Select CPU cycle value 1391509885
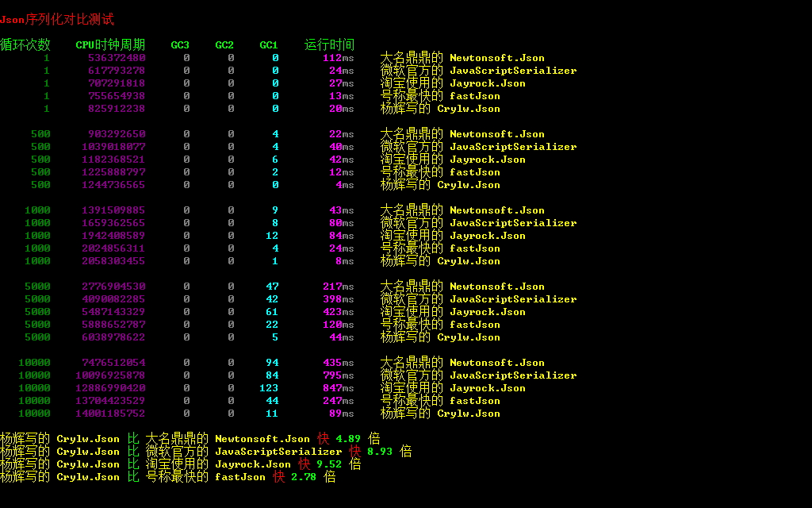 [113, 210]
